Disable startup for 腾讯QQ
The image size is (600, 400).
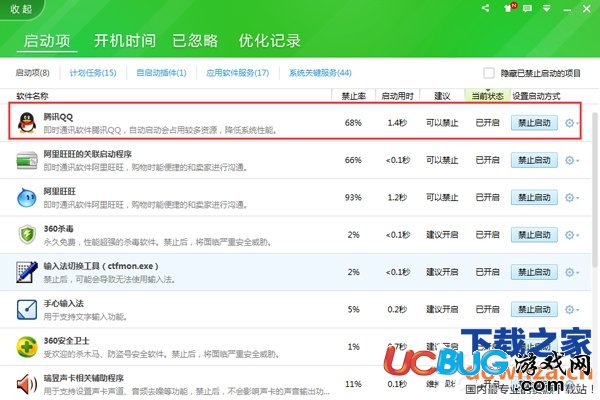coord(534,123)
